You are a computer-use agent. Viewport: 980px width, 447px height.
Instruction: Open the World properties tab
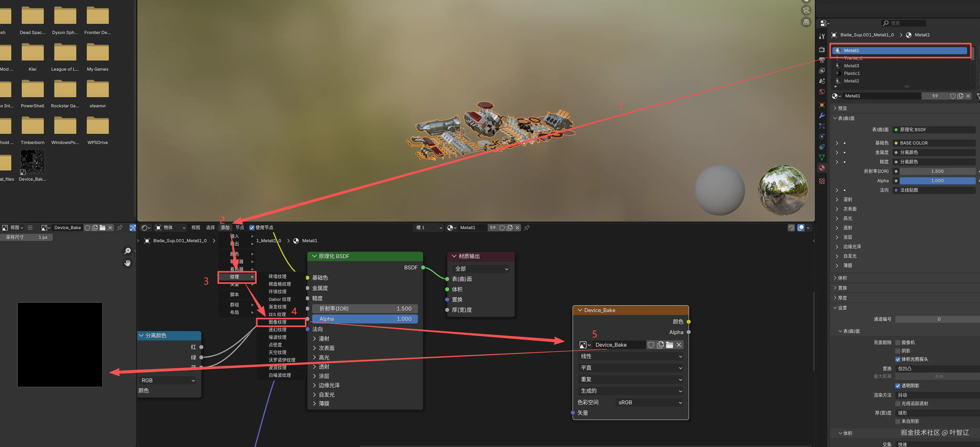click(x=822, y=92)
